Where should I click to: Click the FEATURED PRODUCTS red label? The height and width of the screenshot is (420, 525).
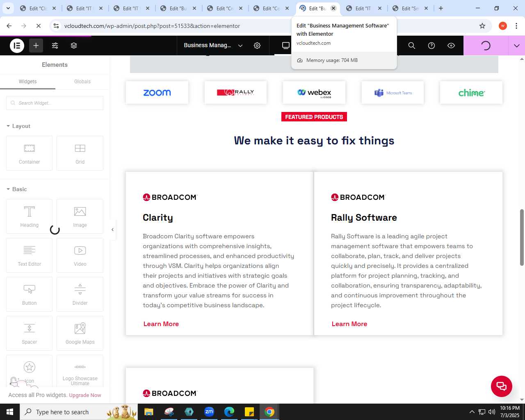(314, 117)
